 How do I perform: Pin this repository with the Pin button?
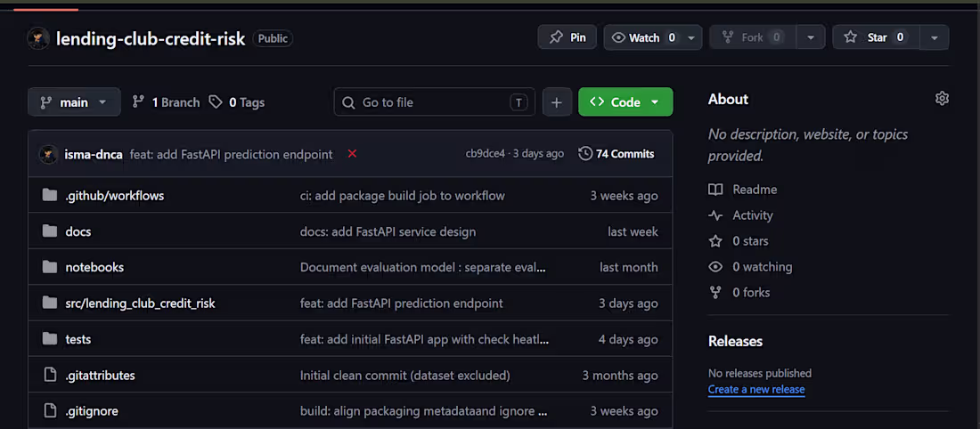[x=567, y=37]
